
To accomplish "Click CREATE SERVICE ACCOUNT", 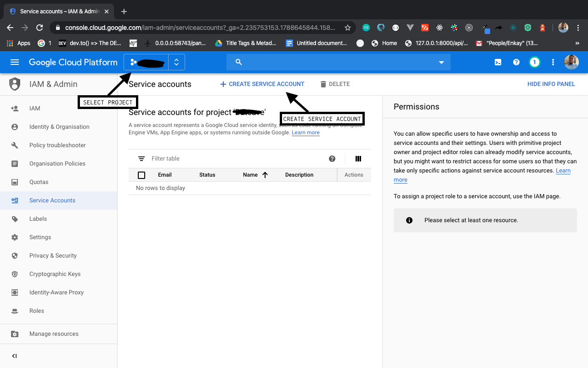I will click(262, 84).
